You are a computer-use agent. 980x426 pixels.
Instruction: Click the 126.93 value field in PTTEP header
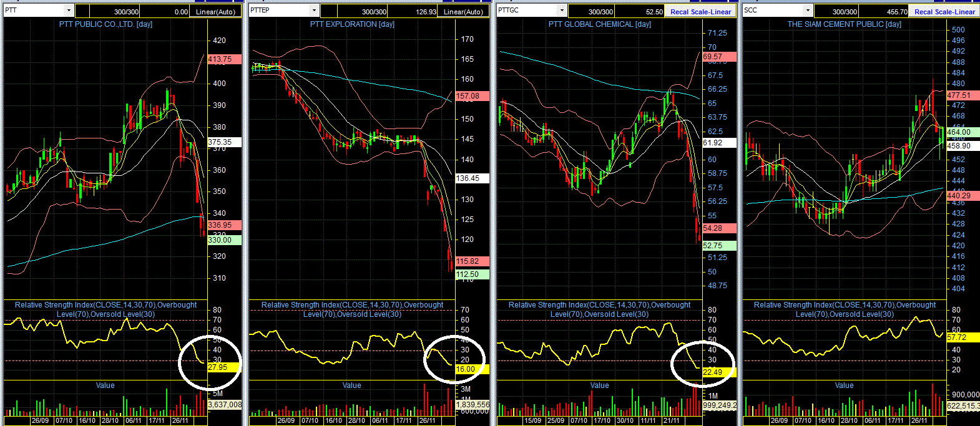coord(413,12)
